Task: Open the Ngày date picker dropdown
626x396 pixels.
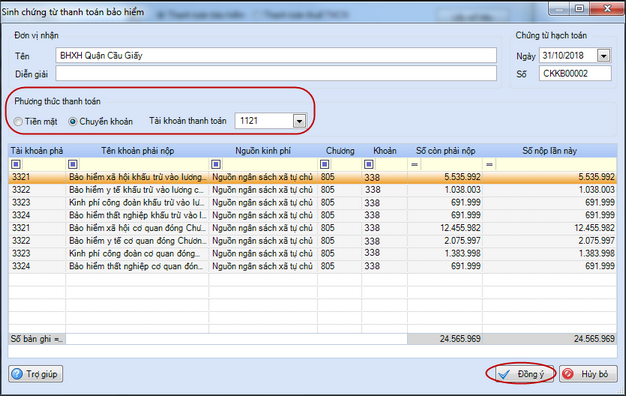Action: tap(604, 55)
